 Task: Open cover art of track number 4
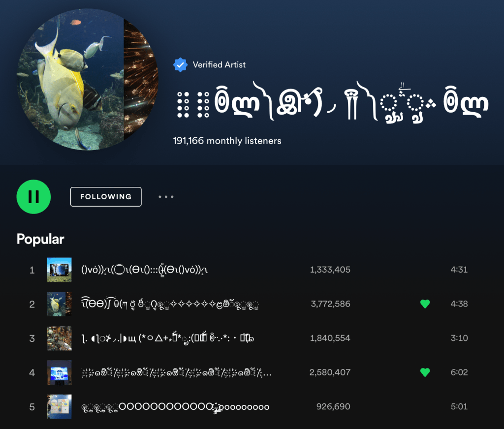[59, 372]
